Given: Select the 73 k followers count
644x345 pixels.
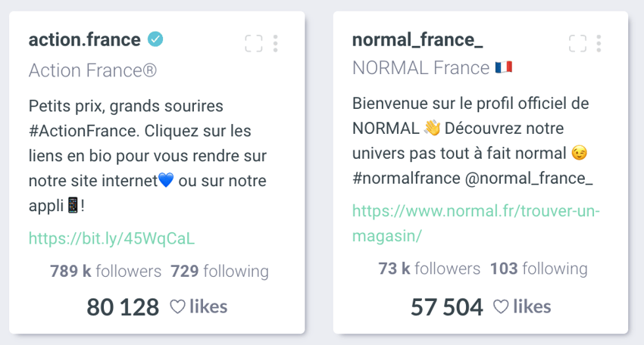Looking at the screenshot, I should 429,269.
